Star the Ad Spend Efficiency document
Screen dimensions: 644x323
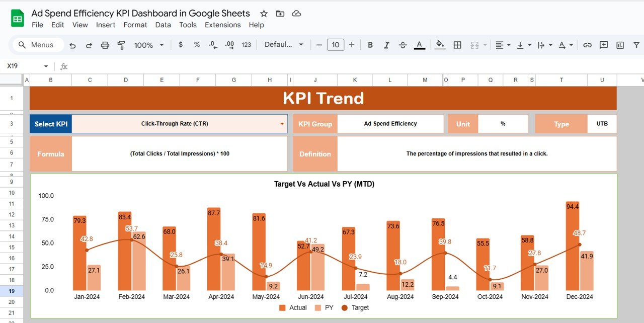263,14
